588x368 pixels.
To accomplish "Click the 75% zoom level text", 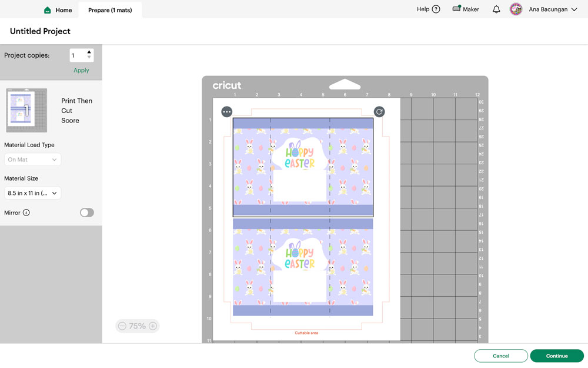I will pyautogui.click(x=137, y=326).
